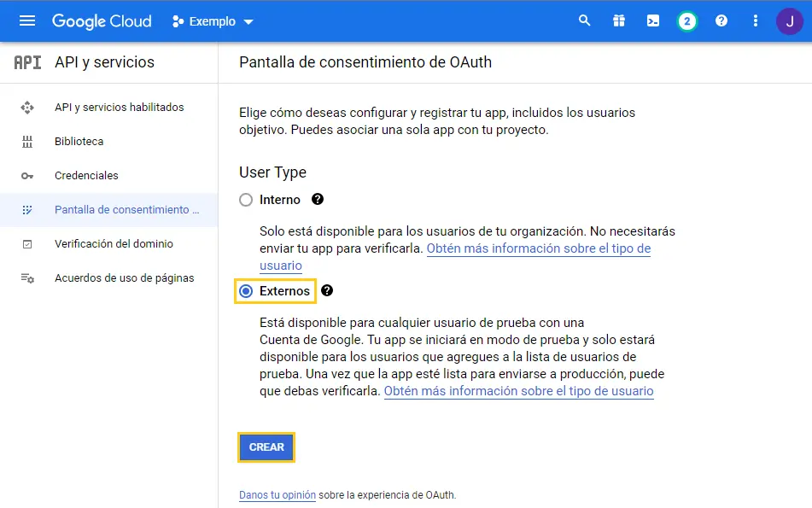Click Pantalla de consentimiento sidebar icon

27,210
